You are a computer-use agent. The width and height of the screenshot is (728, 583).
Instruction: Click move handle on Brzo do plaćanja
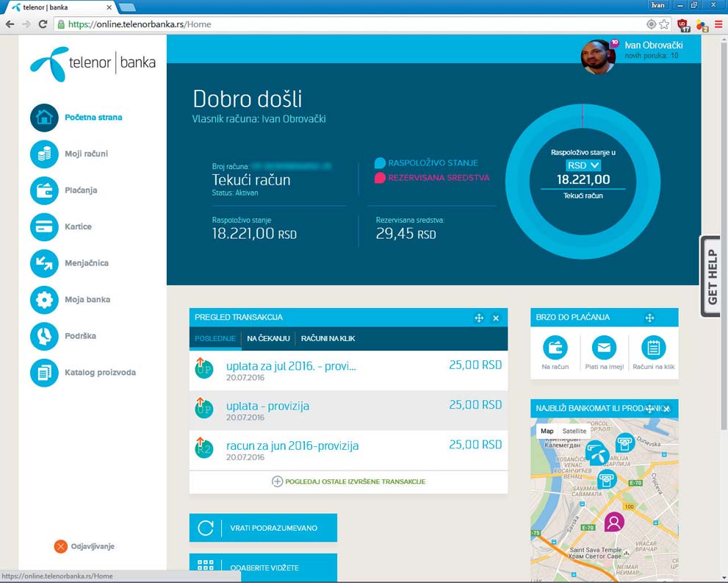pyautogui.click(x=649, y=318)
